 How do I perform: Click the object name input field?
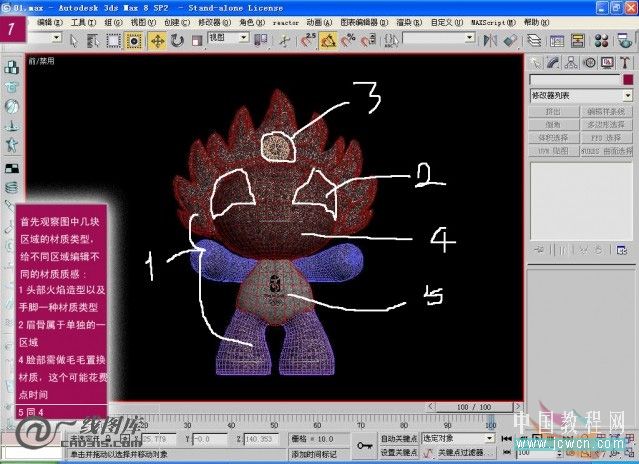[575, 79]
